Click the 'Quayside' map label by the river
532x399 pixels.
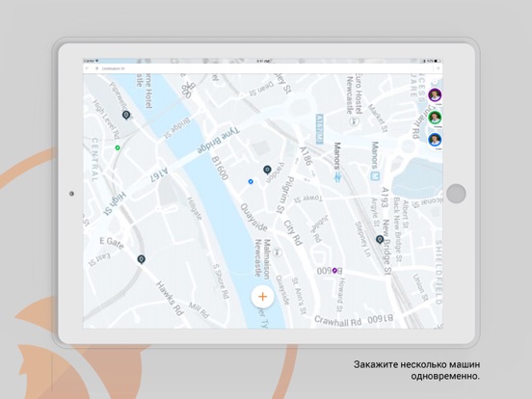pos(253,217)
